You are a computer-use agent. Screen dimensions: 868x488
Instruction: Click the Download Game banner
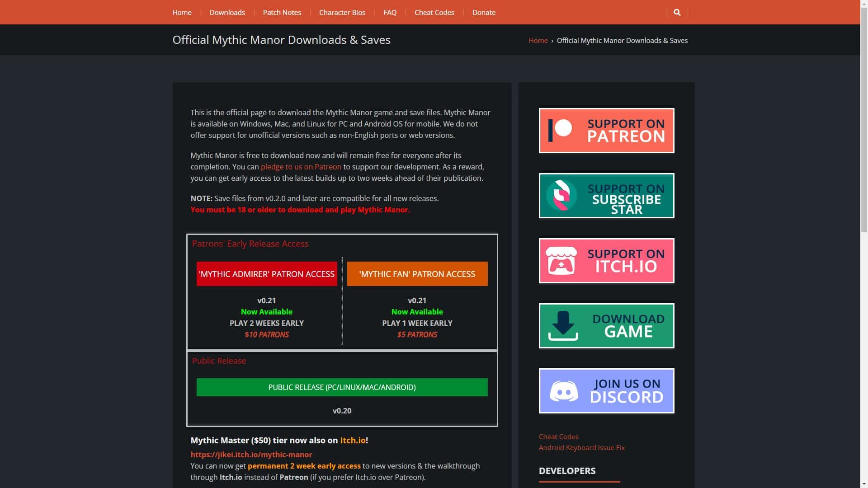(x=606, y=326)
